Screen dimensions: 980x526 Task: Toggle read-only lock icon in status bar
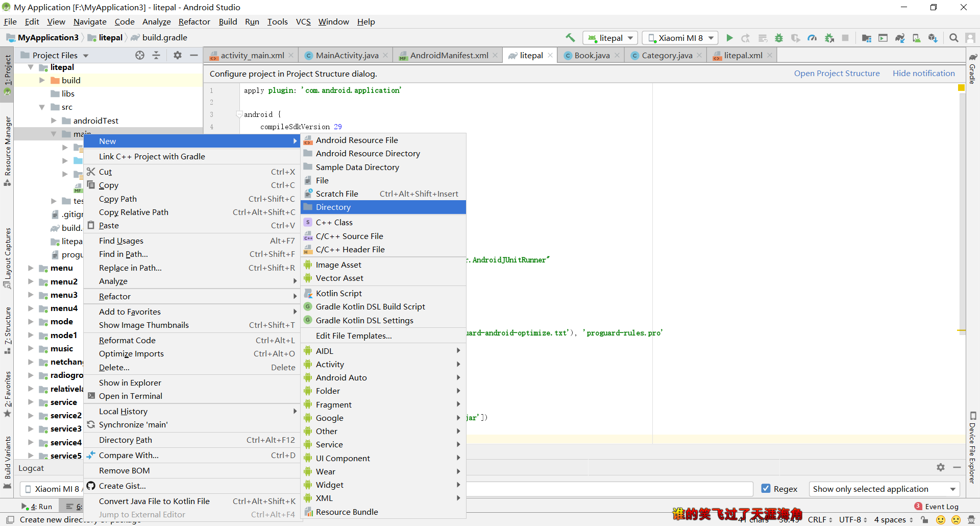tap(924, 520)
